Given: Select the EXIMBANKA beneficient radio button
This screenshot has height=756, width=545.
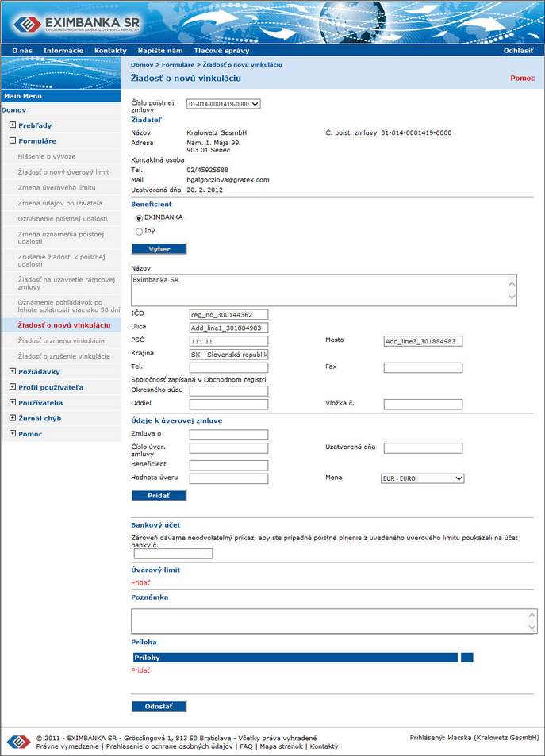Looking at the screenshot, I should [x=139, y=218].
